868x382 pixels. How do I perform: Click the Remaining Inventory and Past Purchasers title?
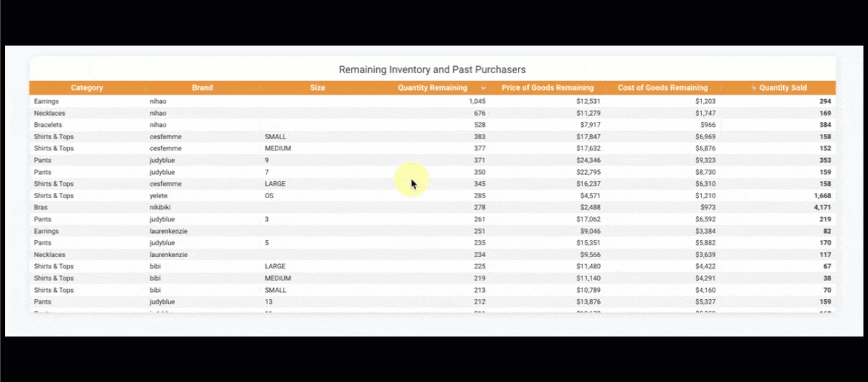[432, 69]
